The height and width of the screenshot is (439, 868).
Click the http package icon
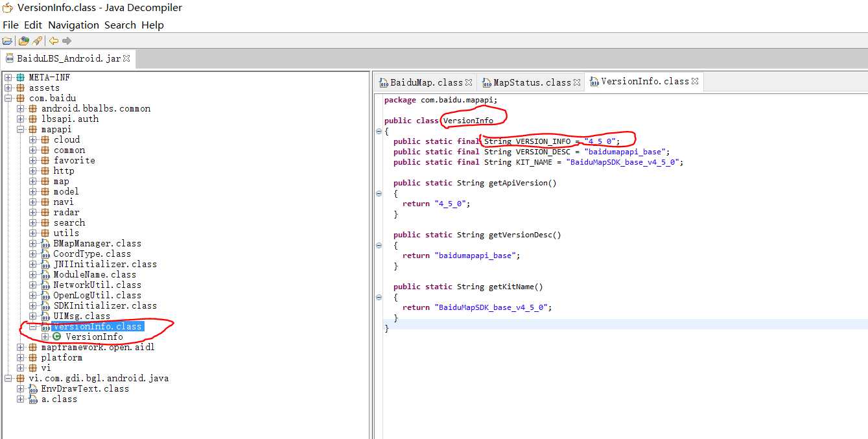45,171
